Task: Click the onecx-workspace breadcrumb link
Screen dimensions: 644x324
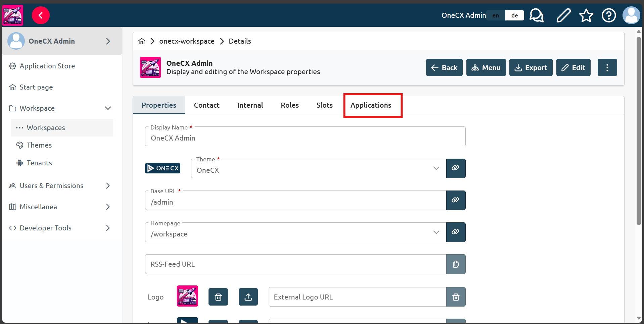Action: pos(187,41)
